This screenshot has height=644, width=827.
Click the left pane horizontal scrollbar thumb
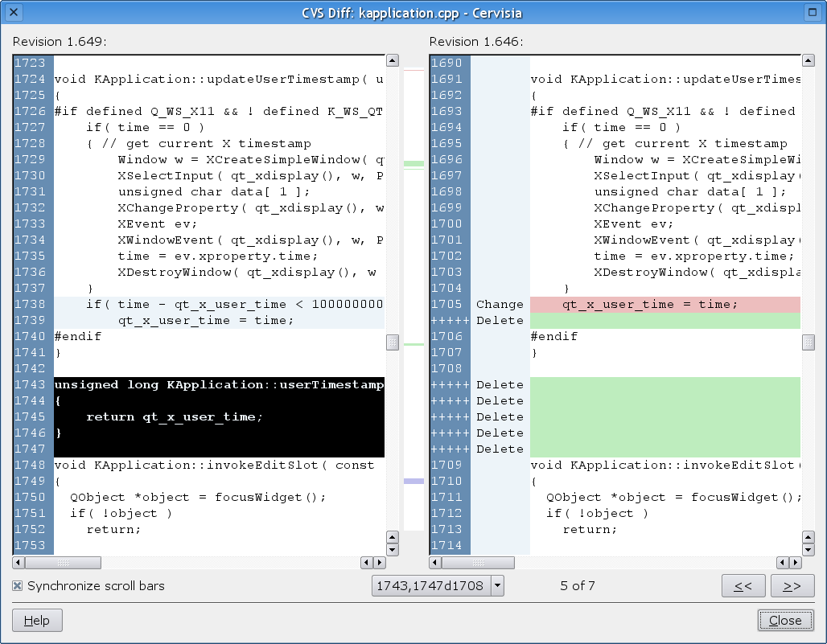63,563
